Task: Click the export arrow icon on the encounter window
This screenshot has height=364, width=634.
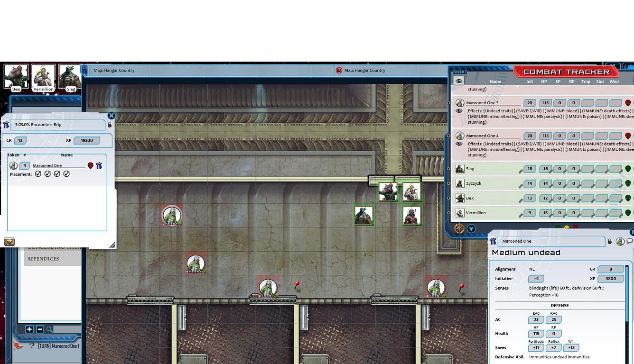Action: point(9,242)
